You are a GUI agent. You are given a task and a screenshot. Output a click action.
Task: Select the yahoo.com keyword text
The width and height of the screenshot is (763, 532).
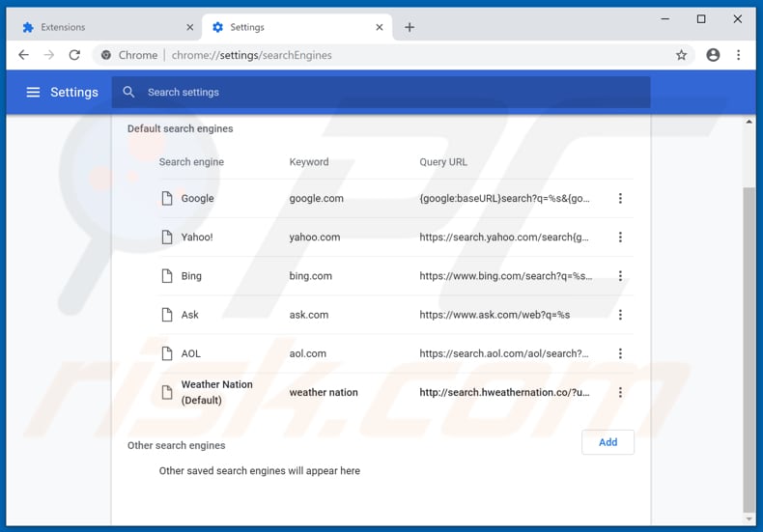click(x=314, y=237)
